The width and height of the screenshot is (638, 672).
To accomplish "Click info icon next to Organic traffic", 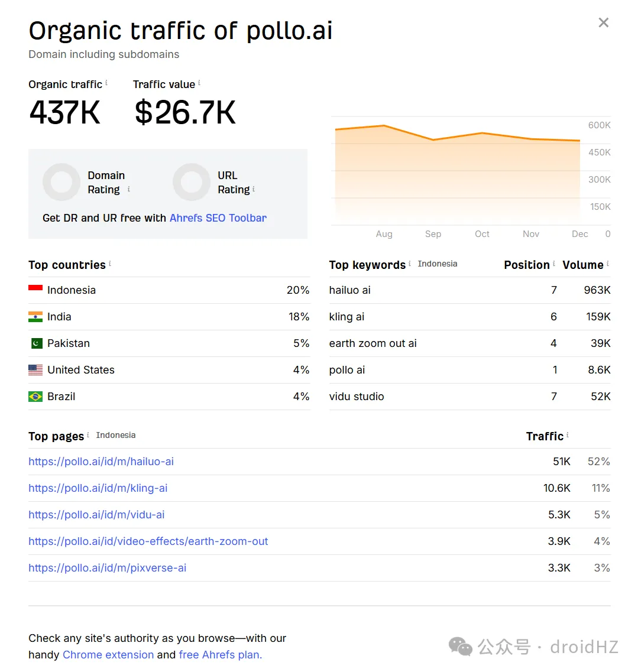I will tap(106, 83).
